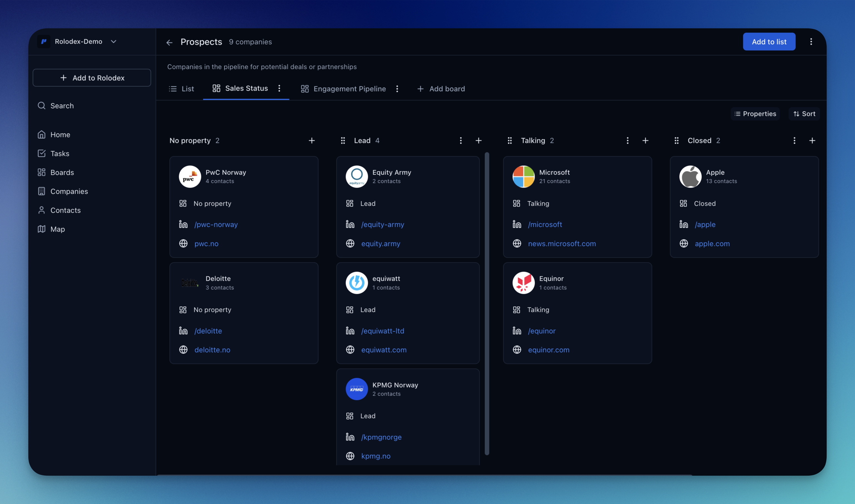Open Tasks from the sidebar
The width and height of the screenshot is (855, 504).
(x=60, y=153)
